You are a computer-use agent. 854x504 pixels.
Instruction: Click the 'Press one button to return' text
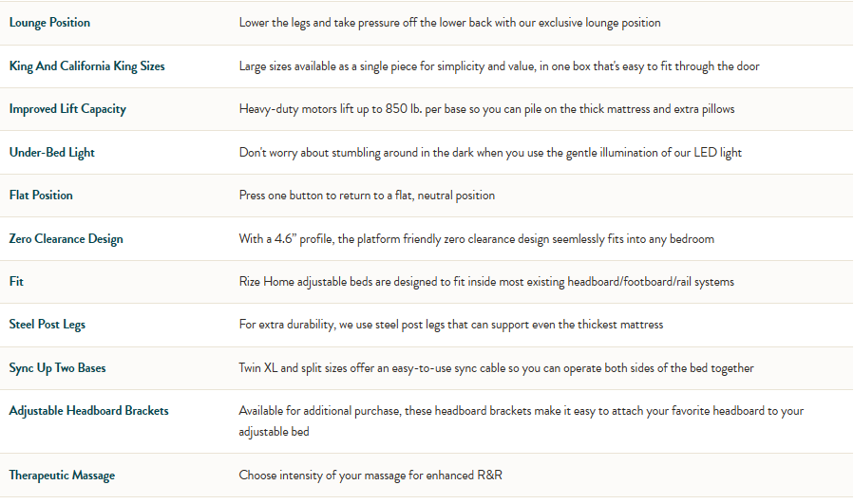[x=367, y=196]
